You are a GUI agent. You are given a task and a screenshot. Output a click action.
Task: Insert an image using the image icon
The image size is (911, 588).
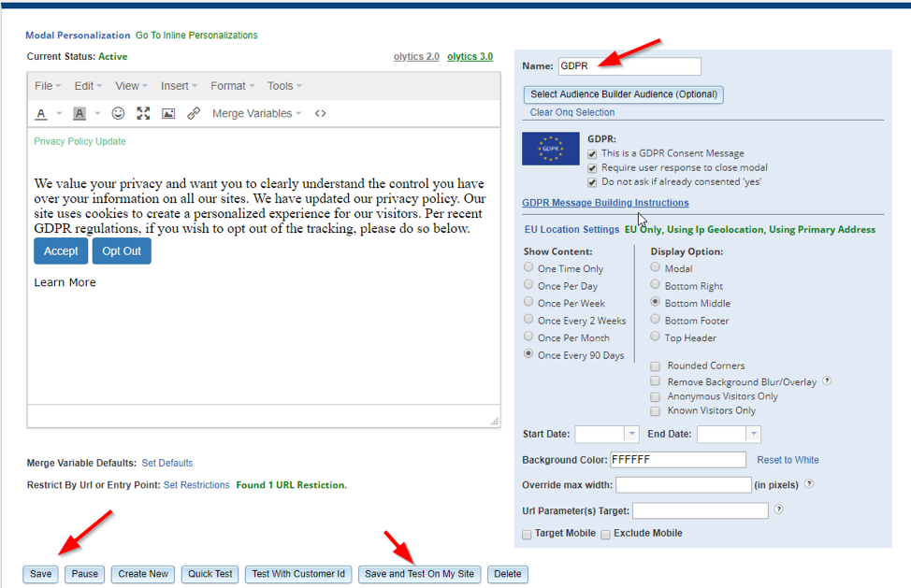168,113
